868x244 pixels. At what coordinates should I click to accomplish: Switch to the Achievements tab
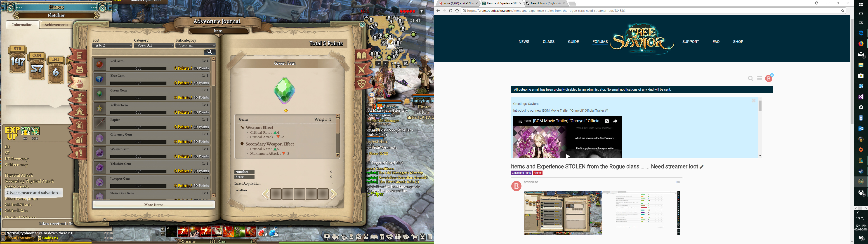56,25
